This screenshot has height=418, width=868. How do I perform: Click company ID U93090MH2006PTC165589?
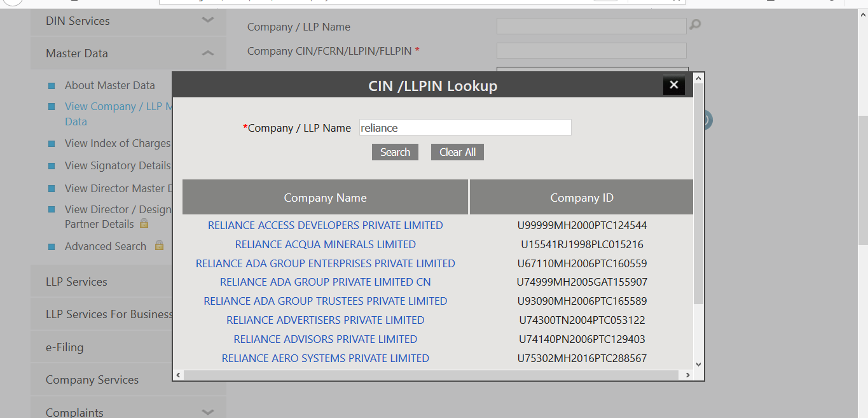coord(582,301)
